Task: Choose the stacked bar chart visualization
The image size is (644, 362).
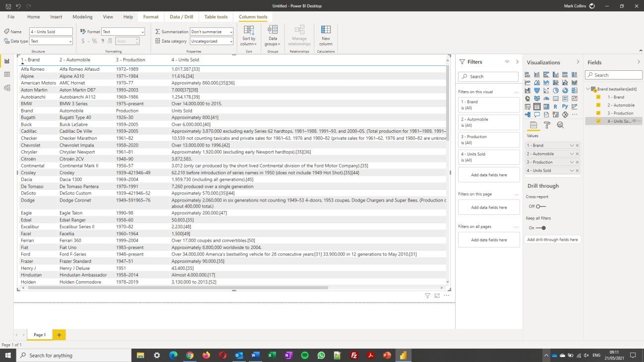Action: click(527, 74)
